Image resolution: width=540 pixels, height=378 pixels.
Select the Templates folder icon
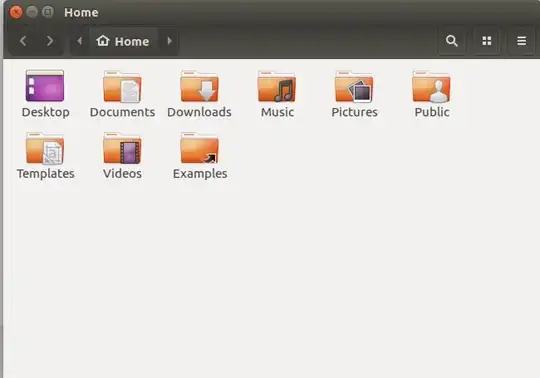point(45,148)
